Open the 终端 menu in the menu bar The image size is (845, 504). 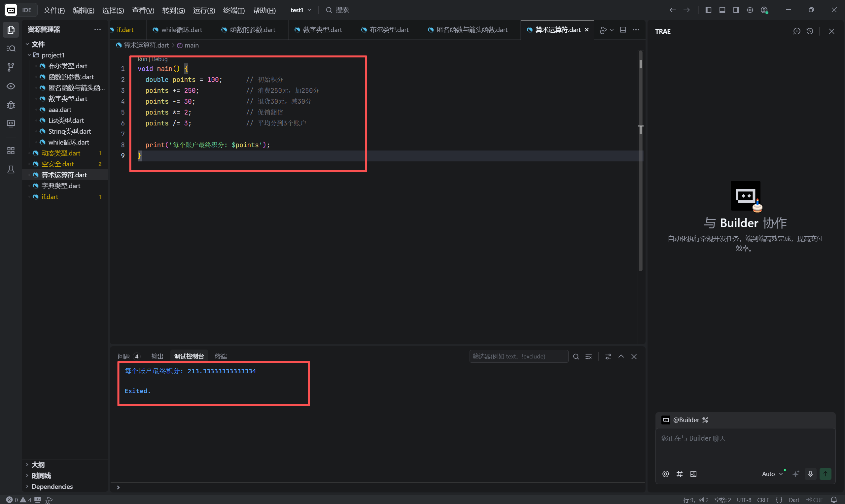coord(233,10)
